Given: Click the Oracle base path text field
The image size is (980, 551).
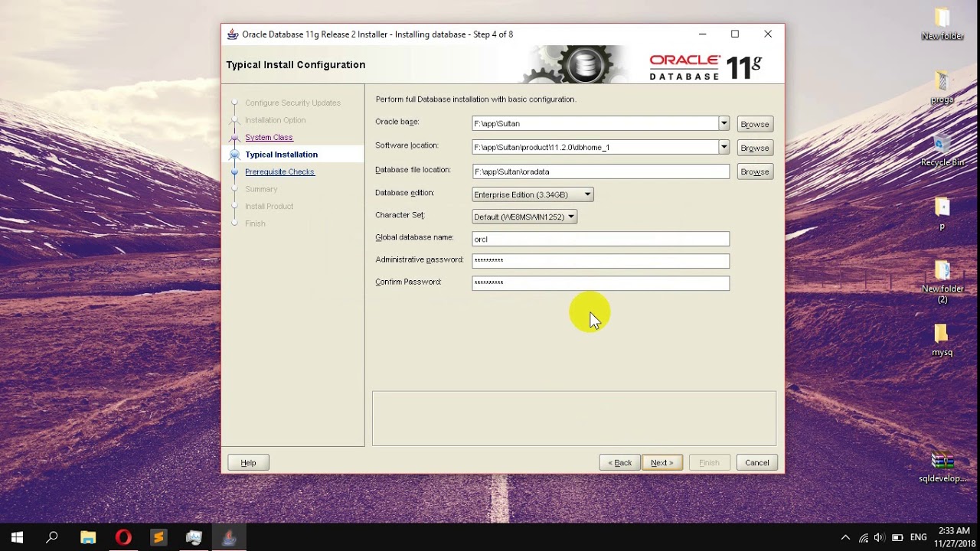Looking at the screenshot, I should [x=595, y=123].
